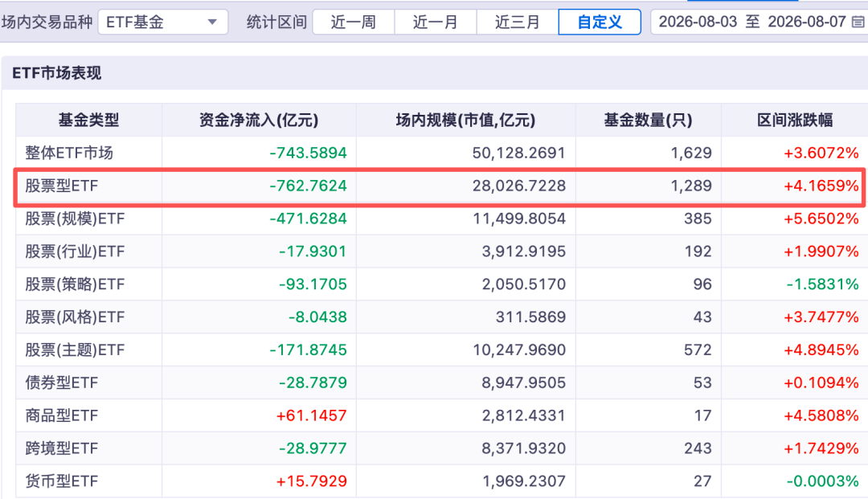Click fund count value 385
The width and height of the screenshot is (868, 499).
pyautogui.click(x=698, y=219)
